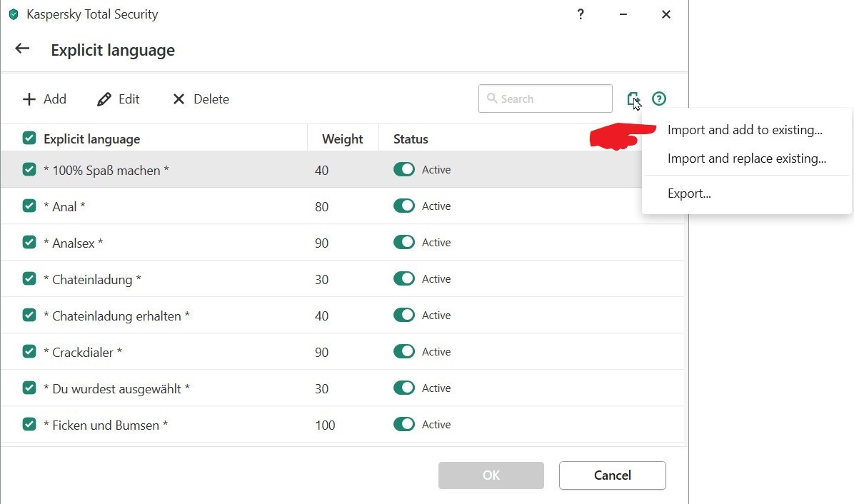Choose Import and replace existing
This screenshot has width=854, height=504.
pos(747,158)
